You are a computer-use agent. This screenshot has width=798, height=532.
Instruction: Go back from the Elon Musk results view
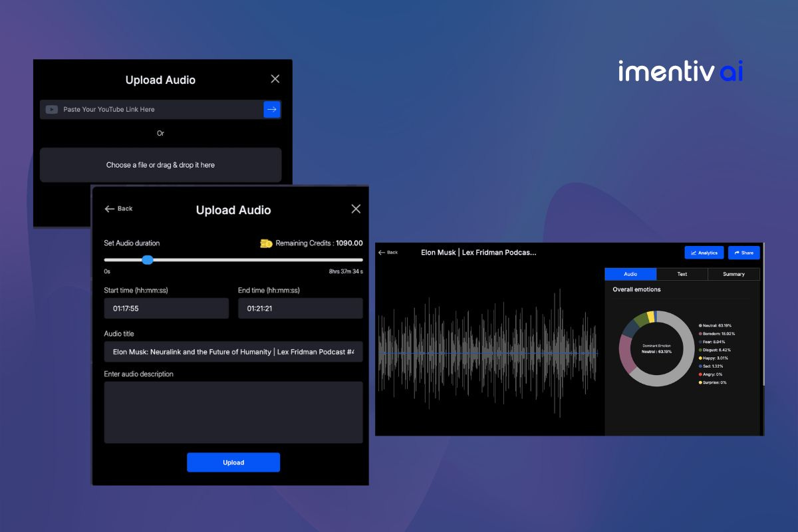point(388,253)
